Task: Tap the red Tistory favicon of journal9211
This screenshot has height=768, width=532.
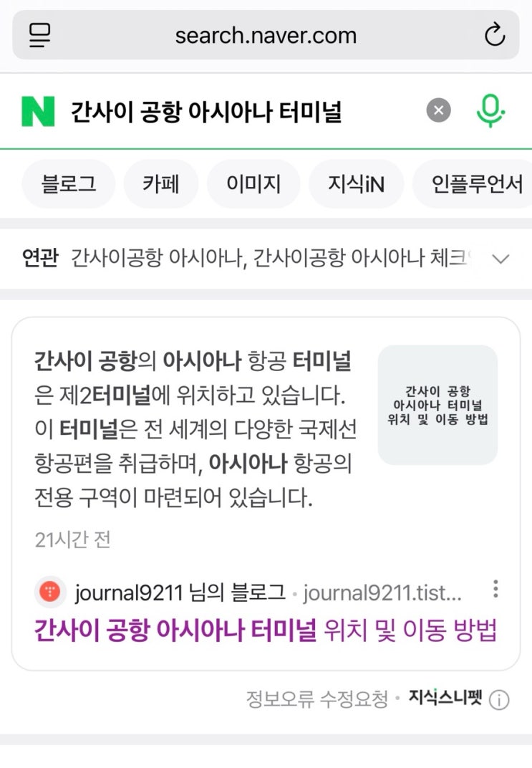Action: (x=50, y=592)
